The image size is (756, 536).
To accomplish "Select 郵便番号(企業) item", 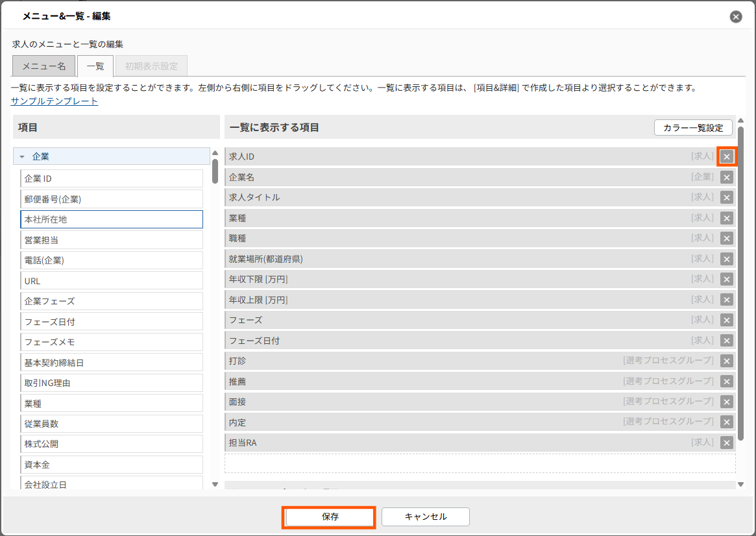I will click(112, 199).
